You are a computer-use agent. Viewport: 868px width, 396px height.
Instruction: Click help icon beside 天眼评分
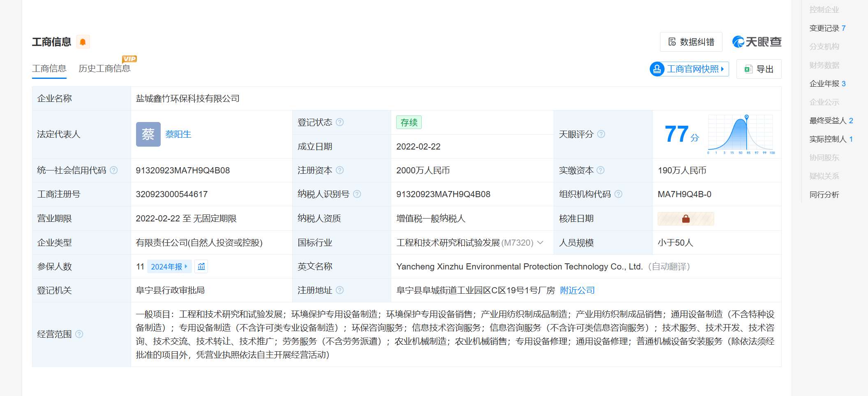click(601, 134)
